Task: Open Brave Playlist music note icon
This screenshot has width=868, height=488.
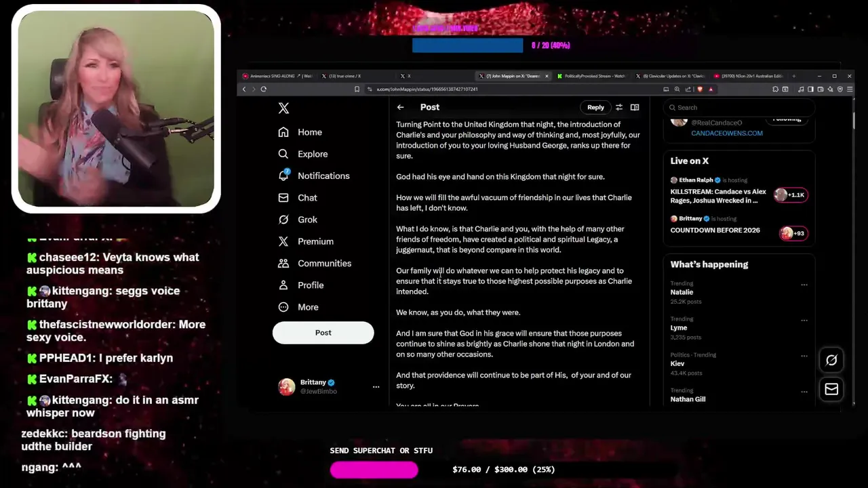Action: coord(801,89)
